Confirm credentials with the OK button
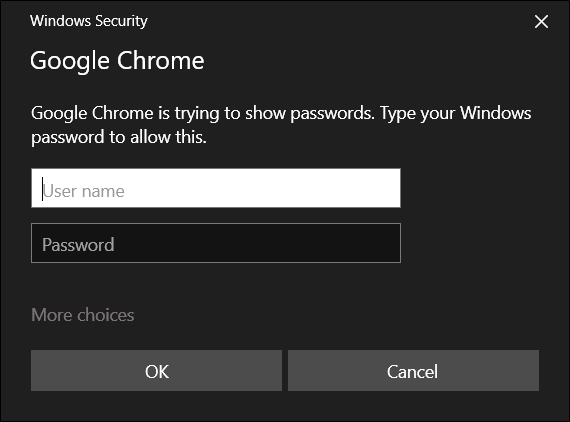 pyautogui.click(x=156, y=371)
